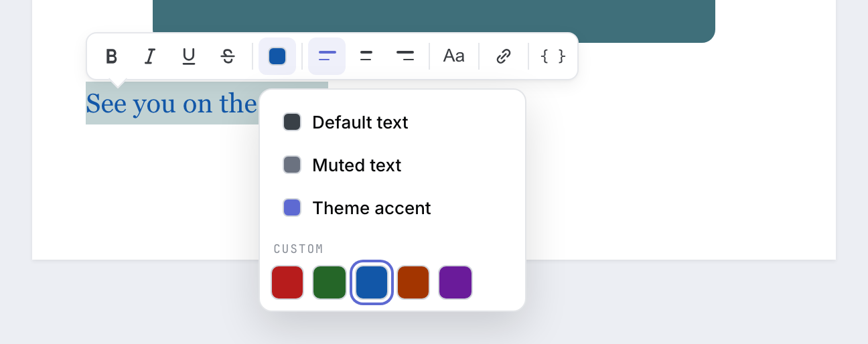Choose Theme accent color
The image size is (868, 344).
pos(392,208)
